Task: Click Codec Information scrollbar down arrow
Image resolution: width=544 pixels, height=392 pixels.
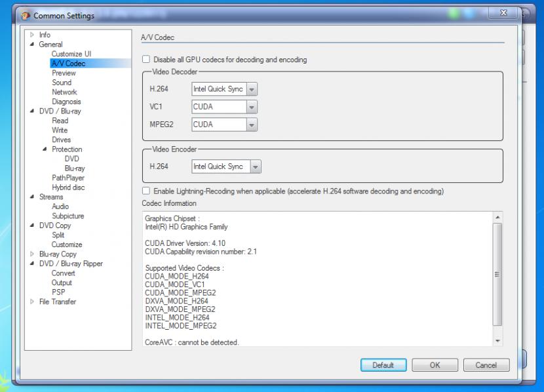Action: [497, 341]
